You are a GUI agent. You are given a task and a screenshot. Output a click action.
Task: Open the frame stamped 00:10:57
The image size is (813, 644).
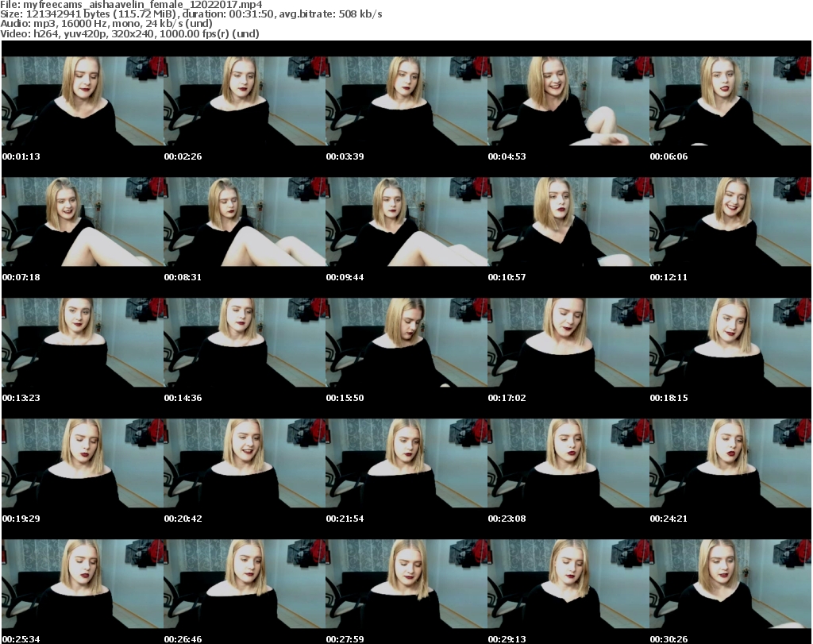568,222
